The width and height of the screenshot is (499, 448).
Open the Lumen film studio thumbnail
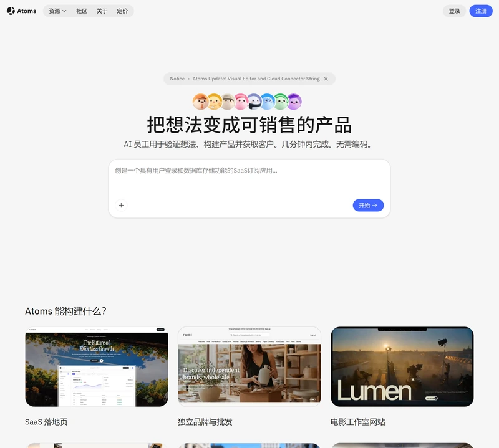[x=402, y=366]
